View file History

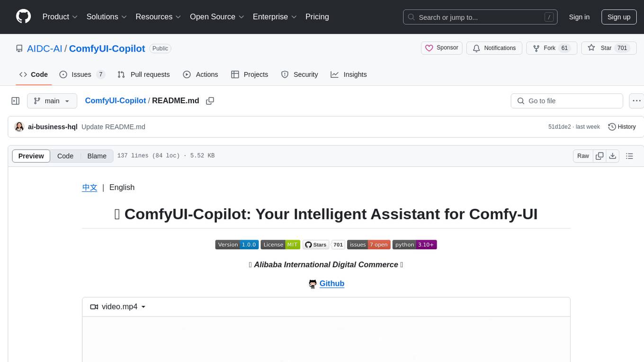click(x=622, y=127)
